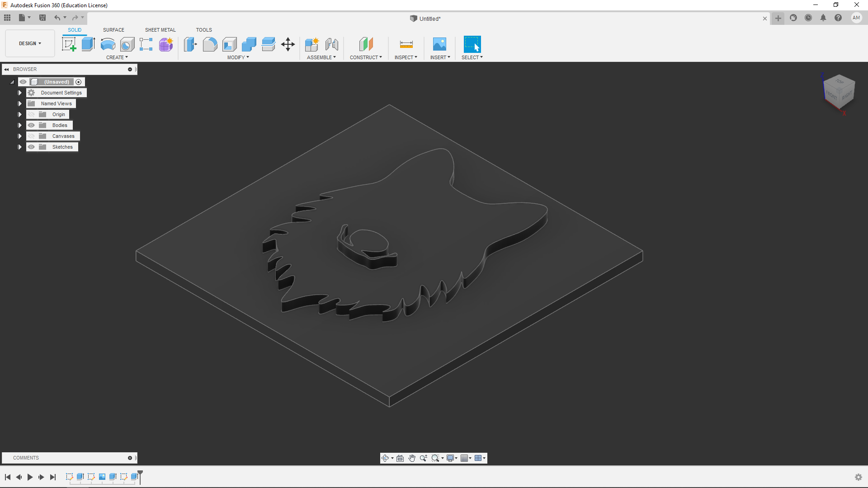Click the Measure tool in Inspect

coord(406,44)
